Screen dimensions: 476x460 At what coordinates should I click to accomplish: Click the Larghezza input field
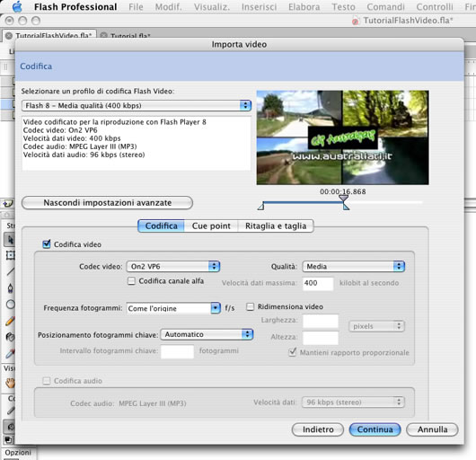pyautogui.click(x=321, y=321)
